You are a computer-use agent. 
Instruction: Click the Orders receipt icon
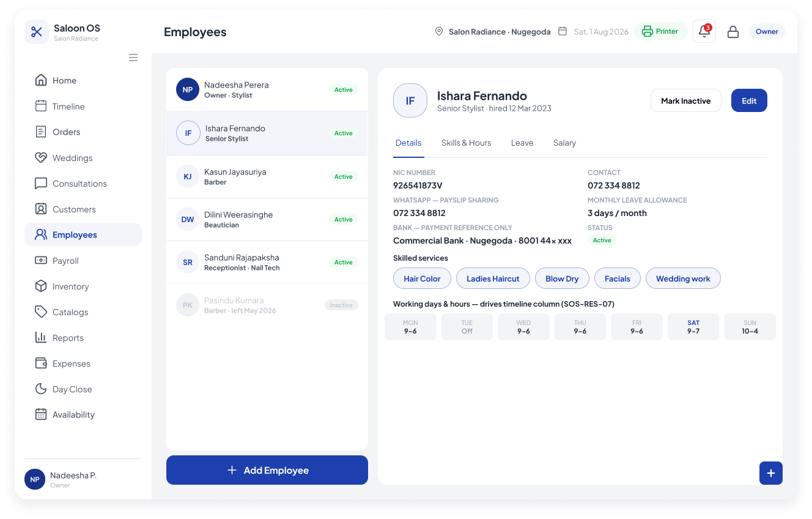click(41, 132)
